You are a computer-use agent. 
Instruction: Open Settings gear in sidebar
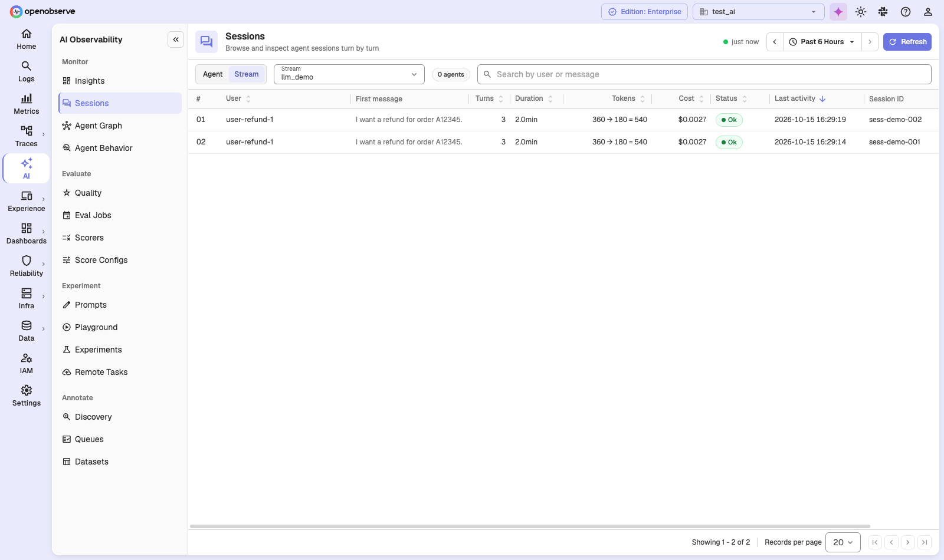tap(26, 396)
